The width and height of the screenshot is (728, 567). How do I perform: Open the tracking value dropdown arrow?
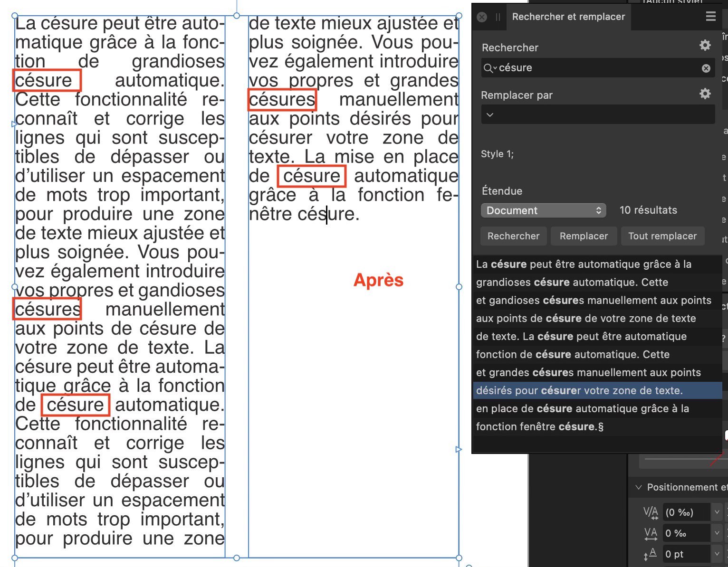pos(717,533)
